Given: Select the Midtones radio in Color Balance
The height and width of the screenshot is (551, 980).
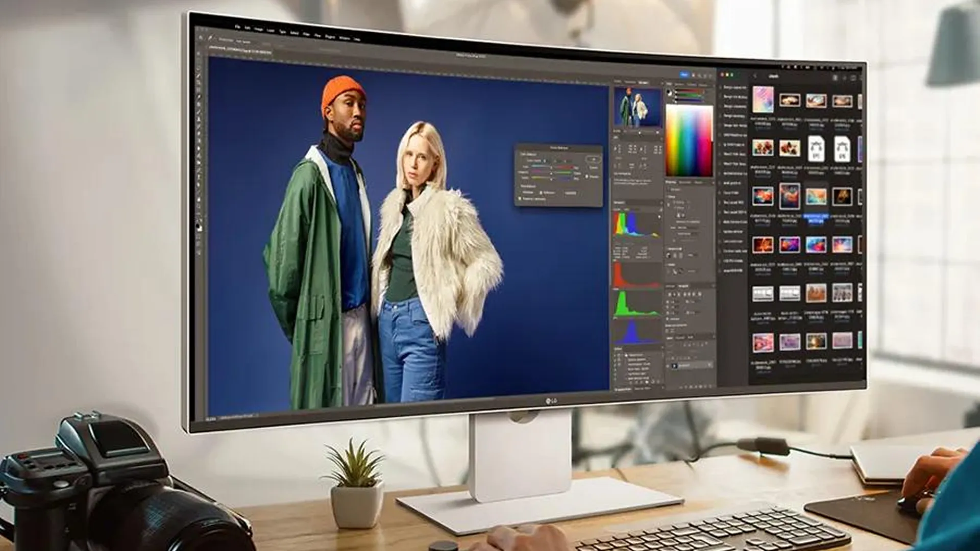Looking at the screenshot, I should coord(541,192).
